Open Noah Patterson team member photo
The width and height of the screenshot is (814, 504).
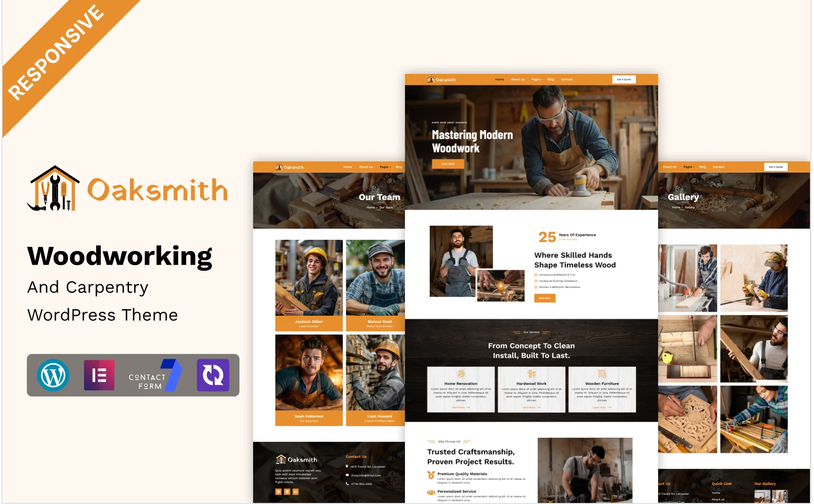coord(309,372)
